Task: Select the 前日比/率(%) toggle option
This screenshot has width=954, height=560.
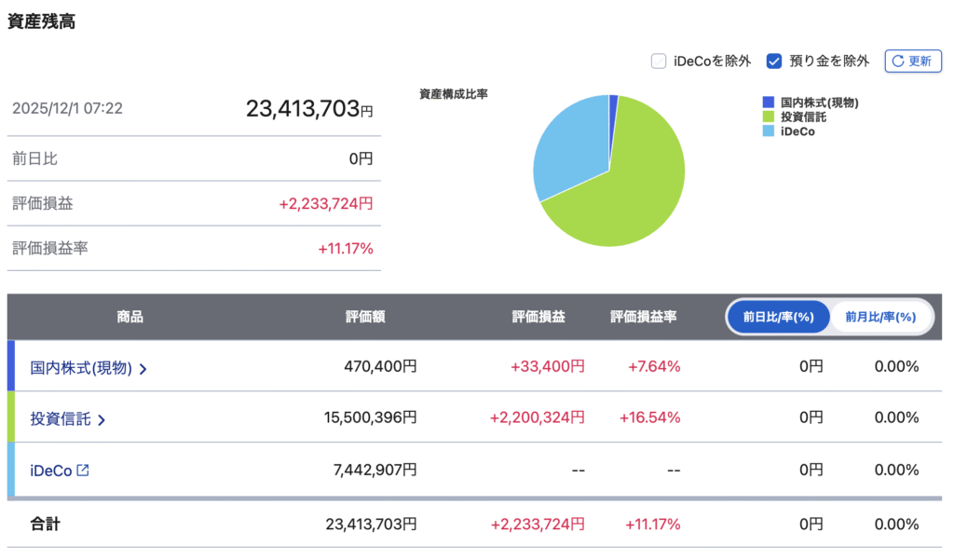Action: click(x=778, y=317)
